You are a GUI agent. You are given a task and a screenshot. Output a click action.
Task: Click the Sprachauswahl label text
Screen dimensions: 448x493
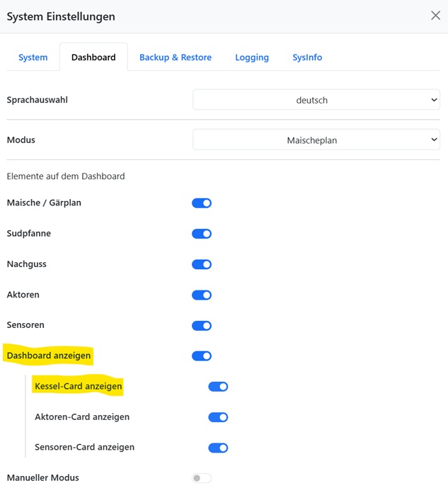38,100
